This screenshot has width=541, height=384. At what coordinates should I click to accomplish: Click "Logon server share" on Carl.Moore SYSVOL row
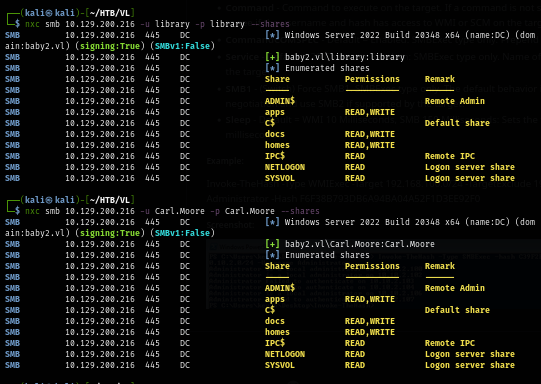pyautogui.click(x=470, y=365)
